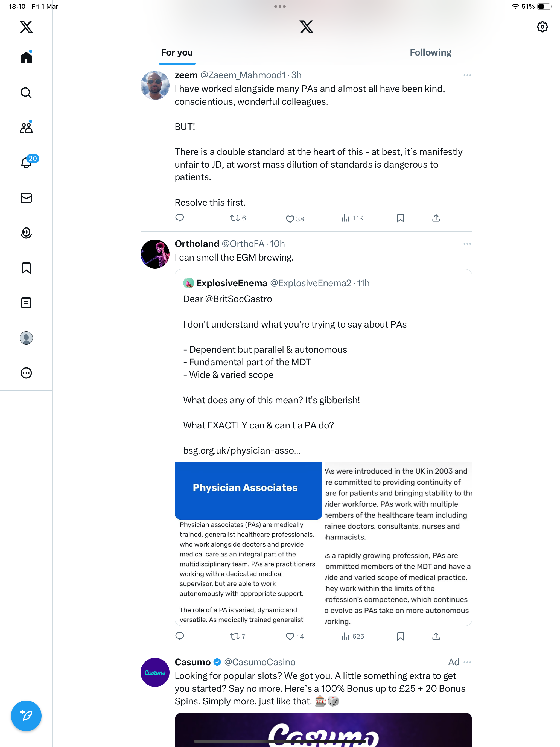Open timeline settings gear icon
560x747 pixels.
(x=542, y=27)
